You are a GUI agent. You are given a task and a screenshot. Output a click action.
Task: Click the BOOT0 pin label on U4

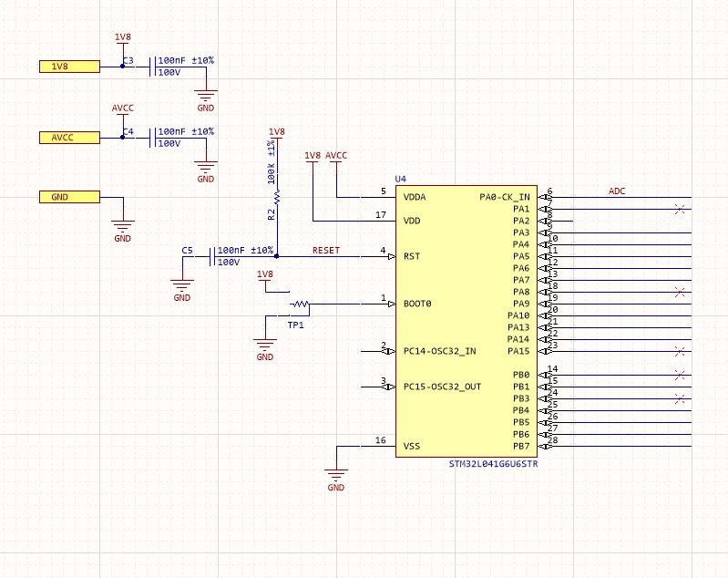tap(417, 304)
